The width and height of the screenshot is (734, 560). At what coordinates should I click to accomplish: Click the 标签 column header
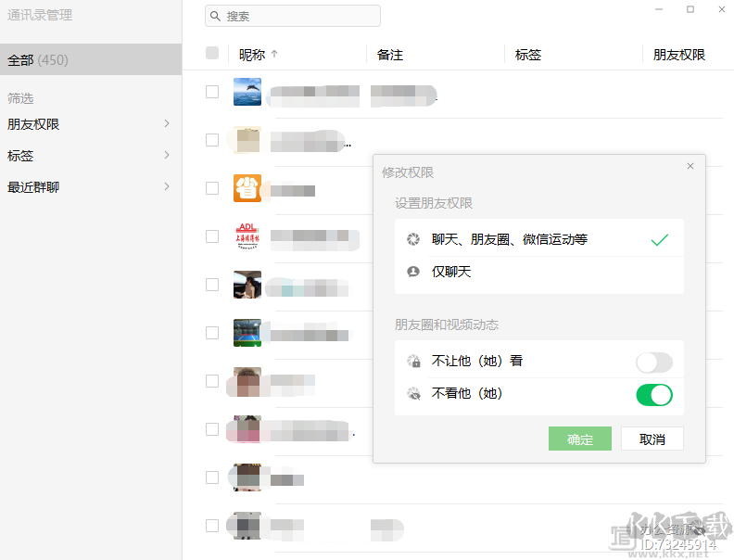(528, 55)
